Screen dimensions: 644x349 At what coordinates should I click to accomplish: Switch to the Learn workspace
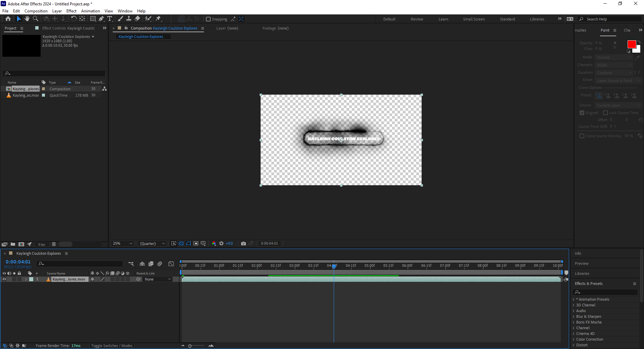443,19
